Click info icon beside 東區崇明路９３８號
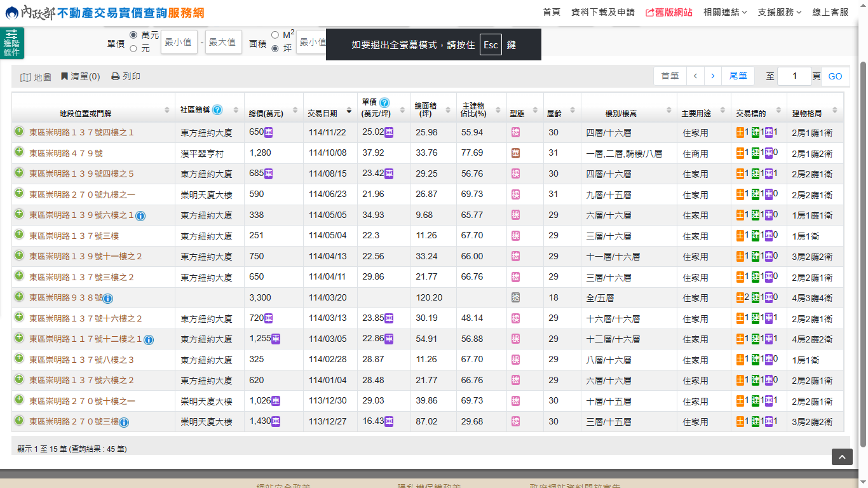The height and width of the screenshot is (488, 868). 108,299
